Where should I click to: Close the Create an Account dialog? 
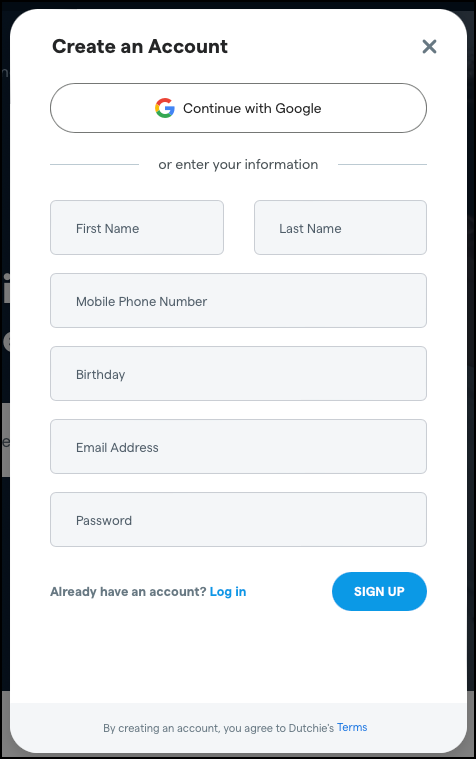pyautogui.click(x=429, y=46)
